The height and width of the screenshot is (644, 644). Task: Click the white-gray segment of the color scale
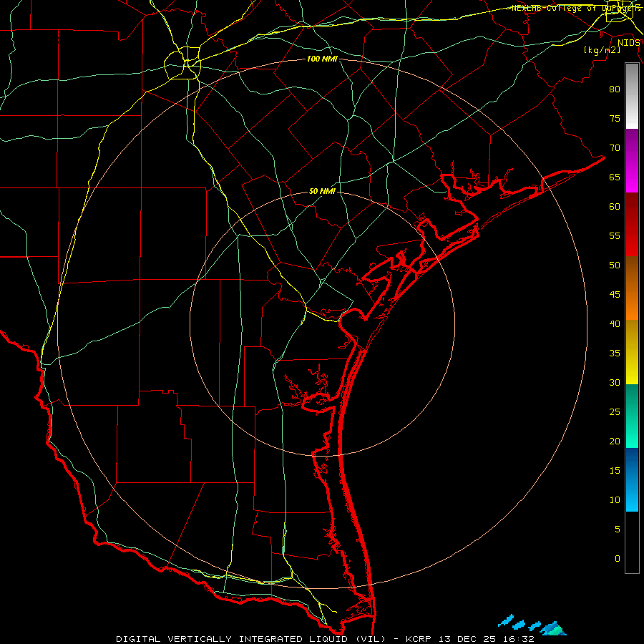(x=632, y=96)
